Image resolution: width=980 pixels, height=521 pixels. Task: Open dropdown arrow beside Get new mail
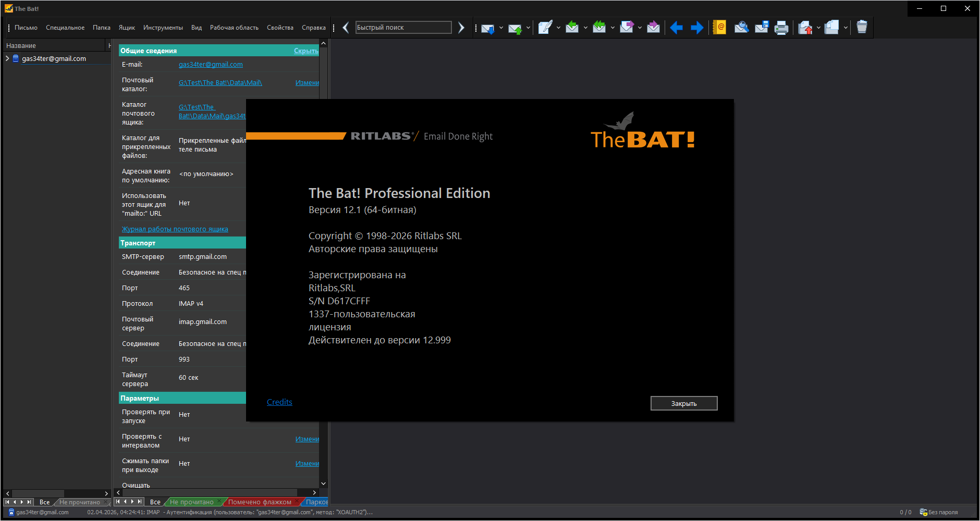(501, 28)
